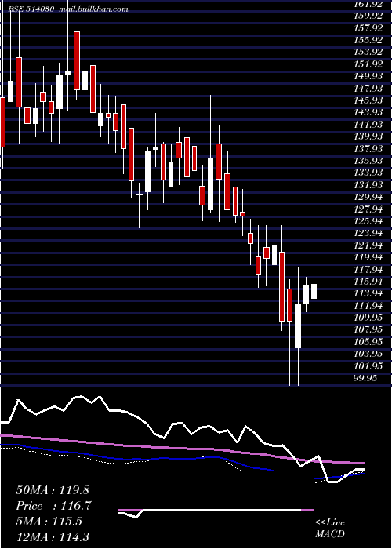Click the "5MA : 115.5" legend entry
This screenshot has height=549, width=392.
49,522
